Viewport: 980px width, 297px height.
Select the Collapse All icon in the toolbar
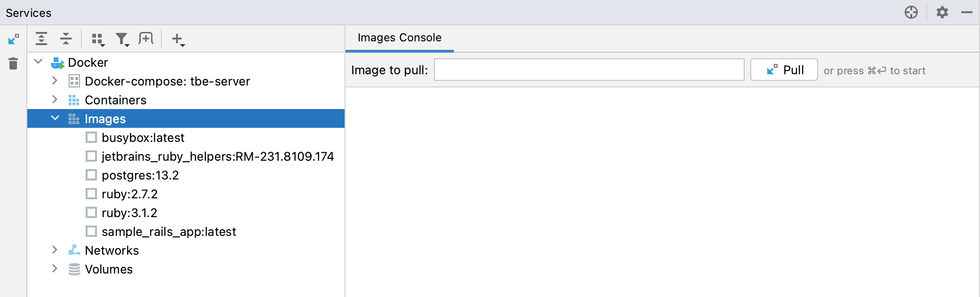pyautogui.click(x=66, y=39)
